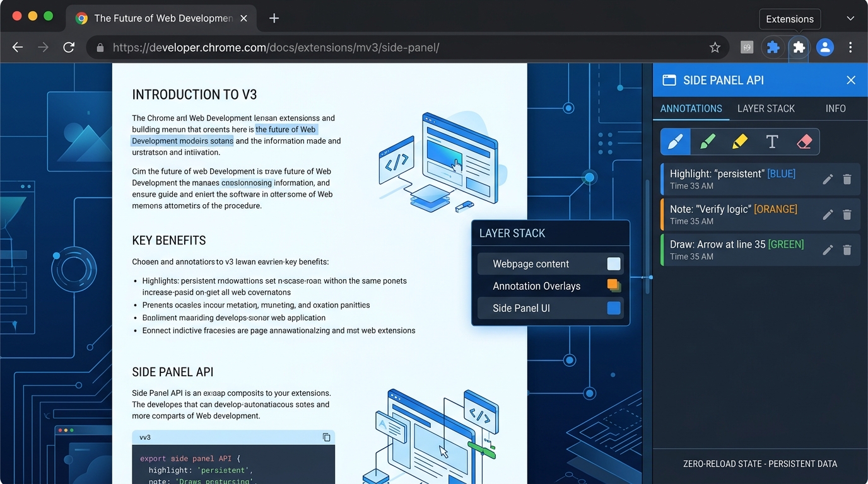The width and height of the screenshot is (868, 484).
Task: Select the green marker tool
Action: (707, 142)
